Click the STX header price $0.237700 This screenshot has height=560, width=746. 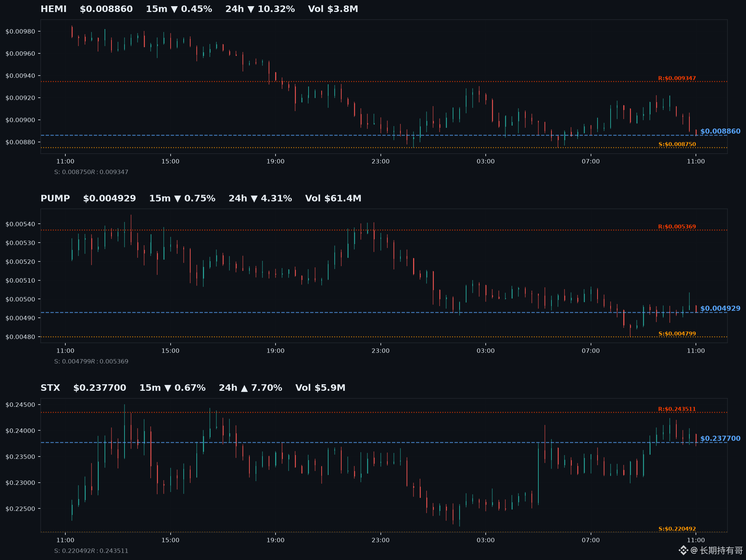[x=99, y=388]
